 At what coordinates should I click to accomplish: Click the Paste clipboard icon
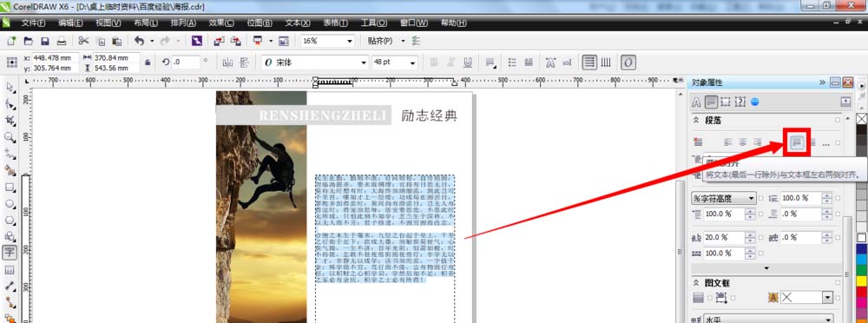117,41
